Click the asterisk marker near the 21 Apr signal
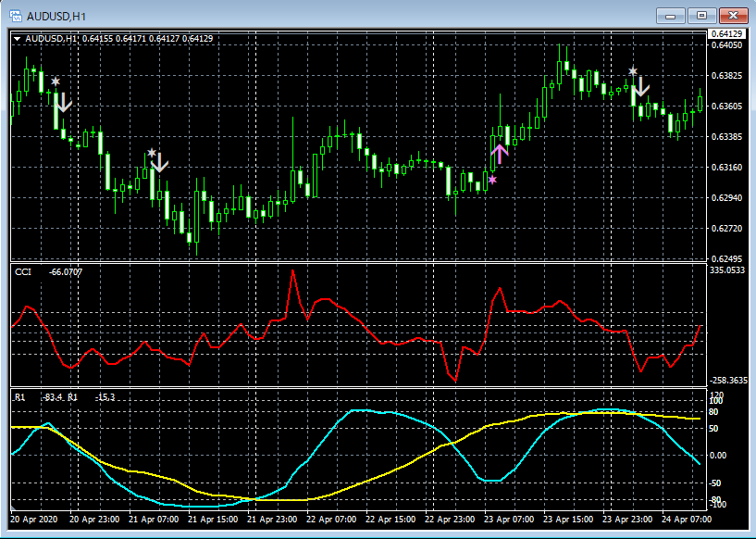Image resolution: width=756 pixels, height=539 pixels. point(152,151)
